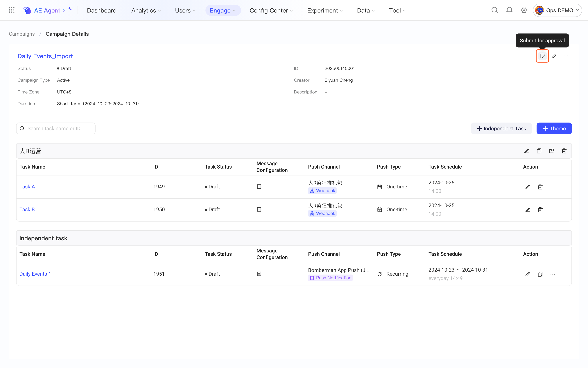The image size is (588, 368).
Task: Delete Task B
Action: point(540,210)
